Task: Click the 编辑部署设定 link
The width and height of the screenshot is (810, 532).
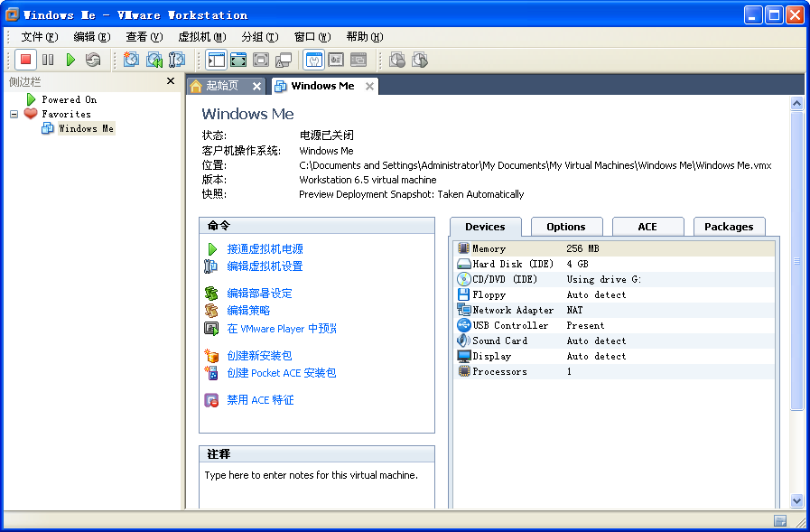Action: tap(259, 294)
